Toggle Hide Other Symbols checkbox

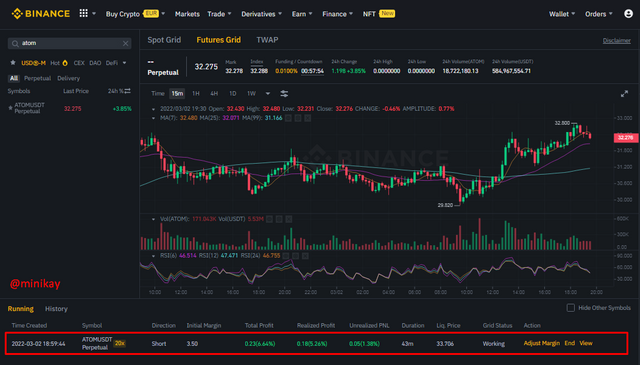point(571,308)
